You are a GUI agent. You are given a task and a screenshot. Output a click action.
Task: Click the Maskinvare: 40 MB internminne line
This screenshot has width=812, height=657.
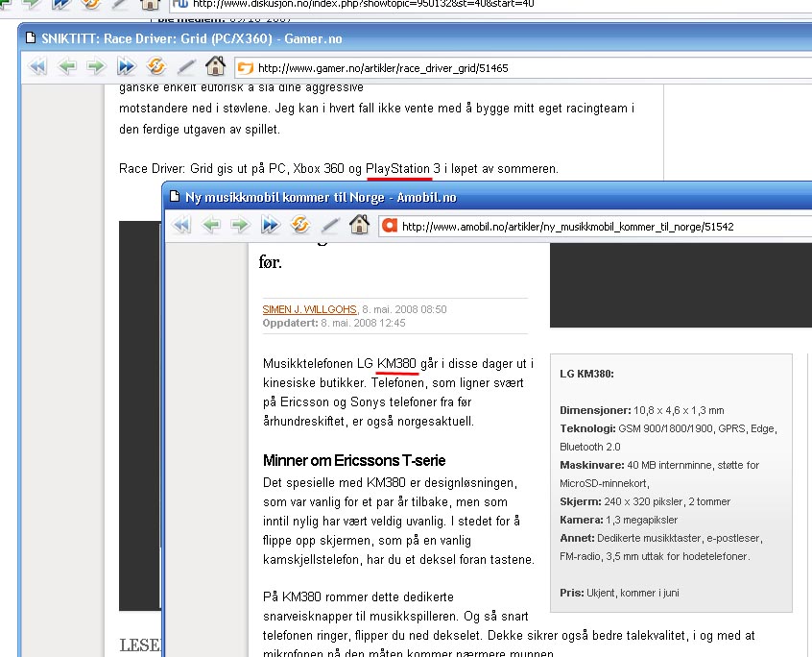pyautogui.click(x=659, y=465)
